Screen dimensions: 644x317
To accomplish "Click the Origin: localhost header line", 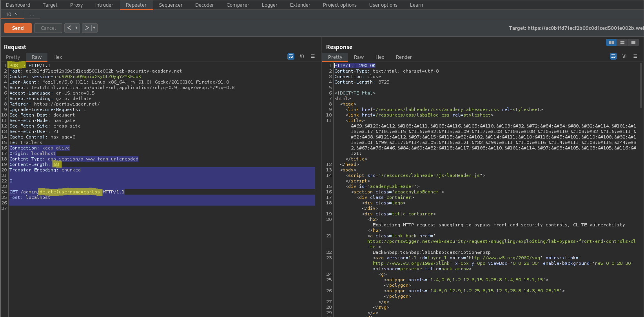I will tap(33, 153).
